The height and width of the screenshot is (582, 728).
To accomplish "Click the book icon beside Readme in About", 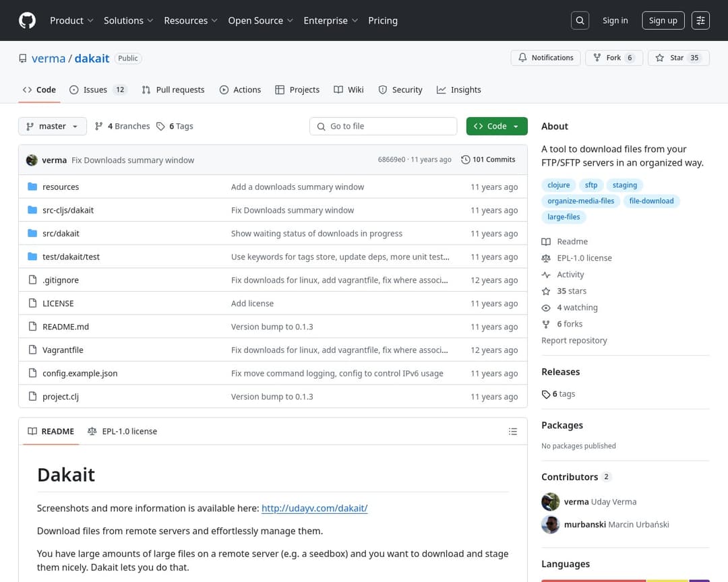I will coord(546,241).
